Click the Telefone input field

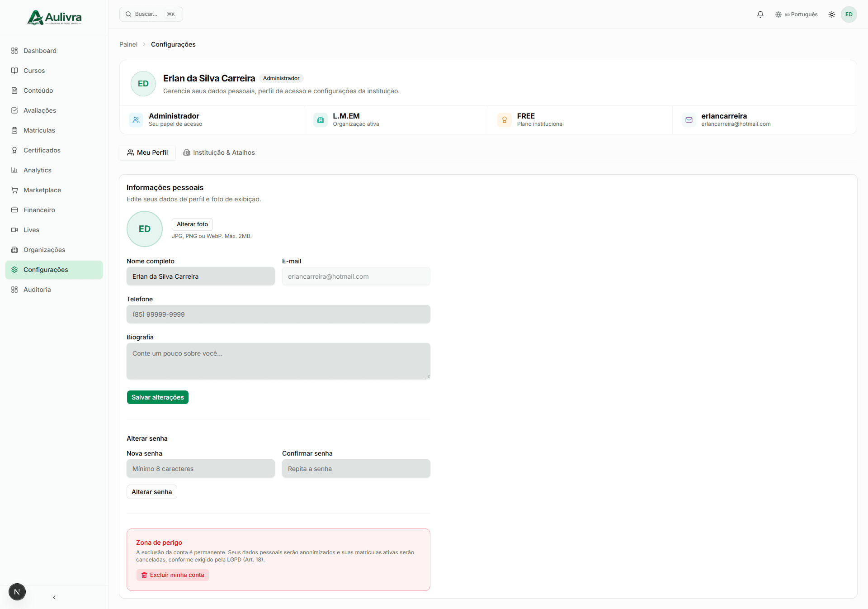[278, 314]
